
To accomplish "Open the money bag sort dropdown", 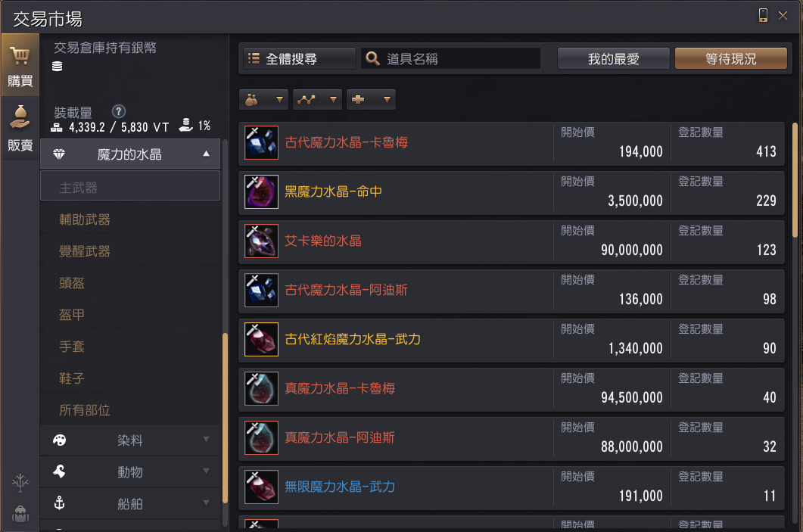I will click(263, 99).
